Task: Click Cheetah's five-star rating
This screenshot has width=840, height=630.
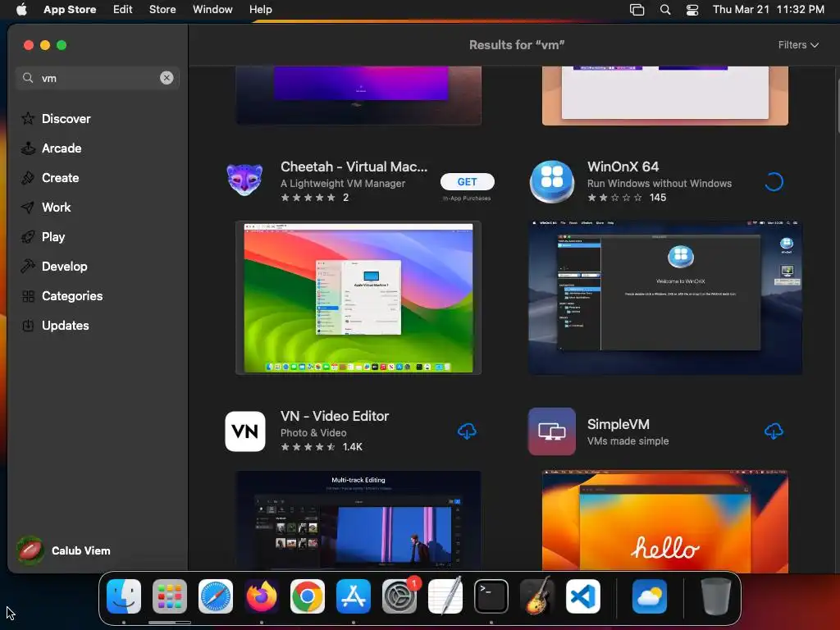Action: pyautogui.click(x=308, y=198)
